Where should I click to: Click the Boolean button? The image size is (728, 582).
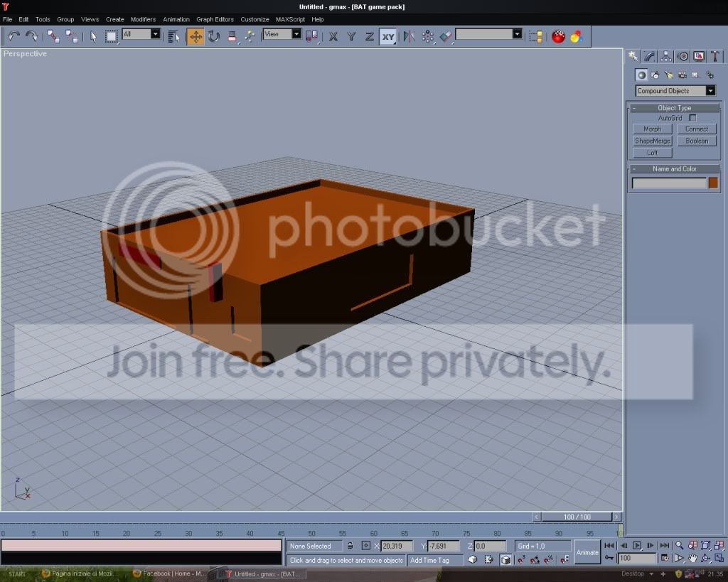tap(697, 141)
